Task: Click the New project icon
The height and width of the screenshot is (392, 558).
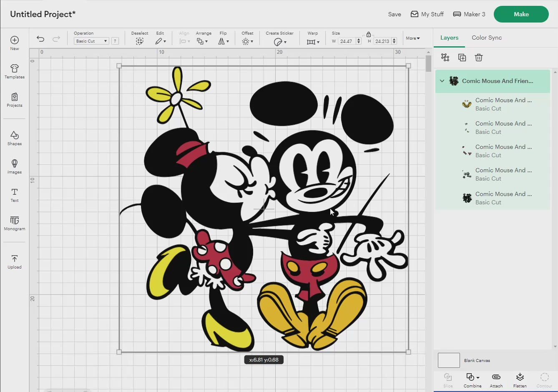Action: 15,40
